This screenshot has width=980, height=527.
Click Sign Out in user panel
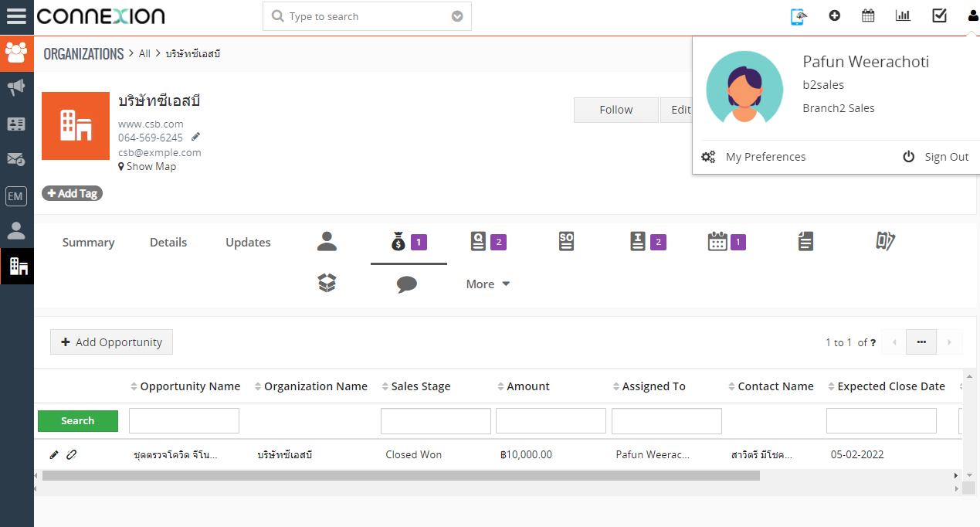click(x=936, y=157)
